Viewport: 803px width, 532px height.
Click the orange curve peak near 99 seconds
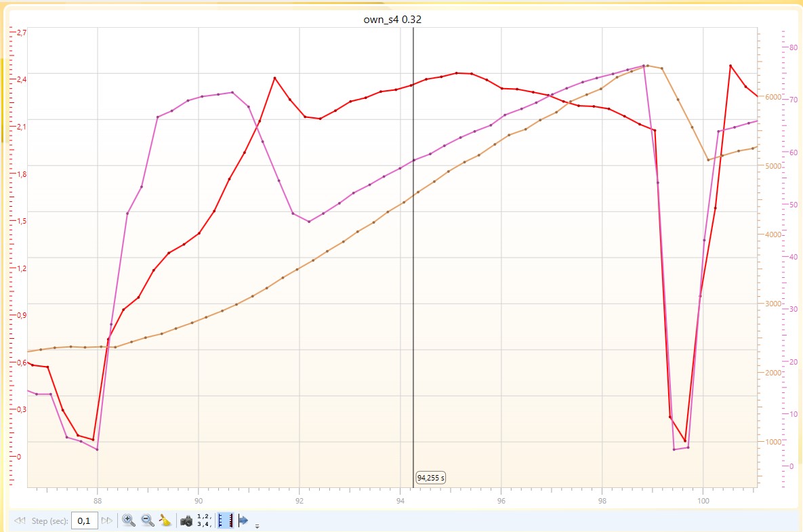tap(648, 66)
